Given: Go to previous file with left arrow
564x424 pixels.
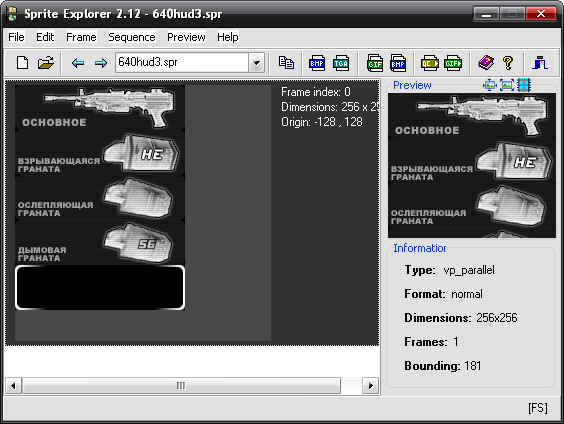Looking at the screenshot, I should (78, 63).
